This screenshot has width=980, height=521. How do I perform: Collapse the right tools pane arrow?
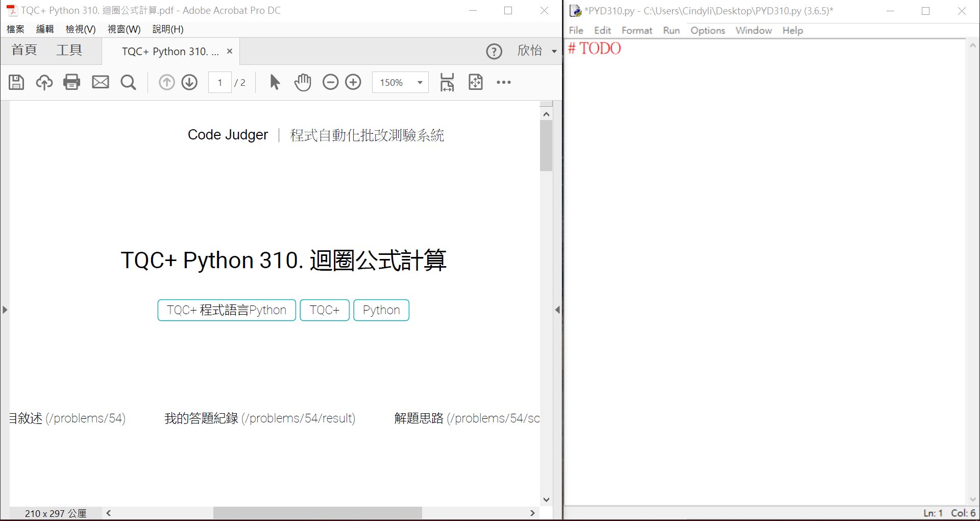pyautogui.click(x=557, y=310)
